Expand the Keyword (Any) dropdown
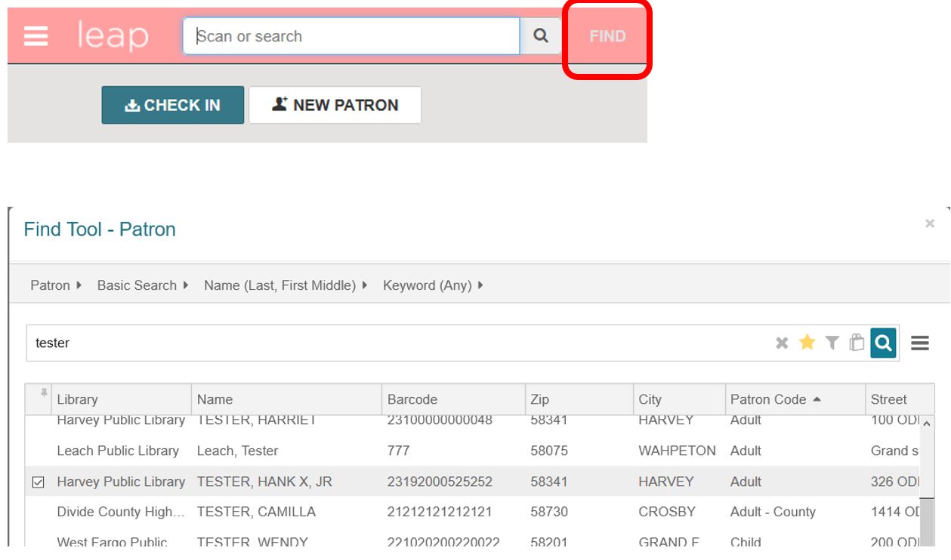The image size is (951, 560). point(433,285)
